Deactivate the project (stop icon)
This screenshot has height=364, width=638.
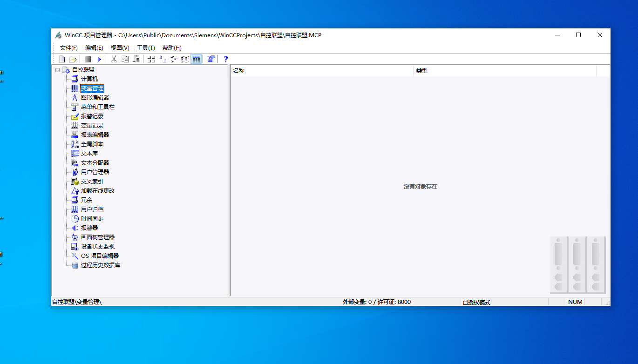coord(88,59)
